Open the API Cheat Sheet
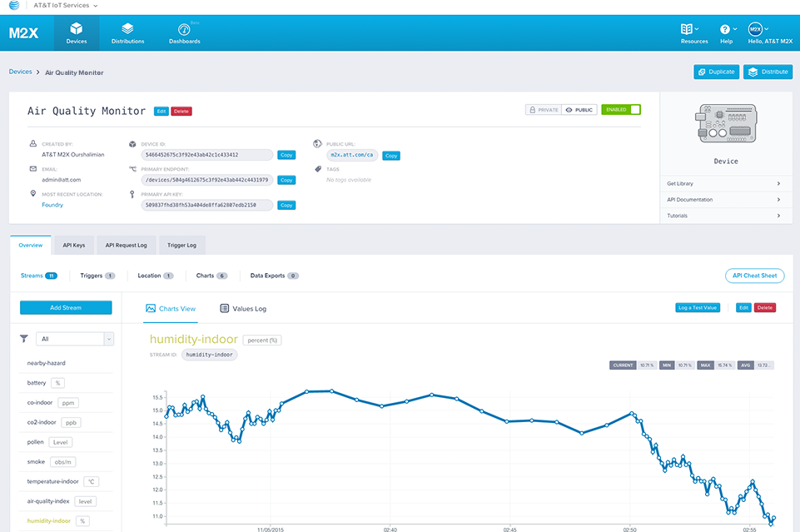The image size is (800, 532). coord(754,276)
